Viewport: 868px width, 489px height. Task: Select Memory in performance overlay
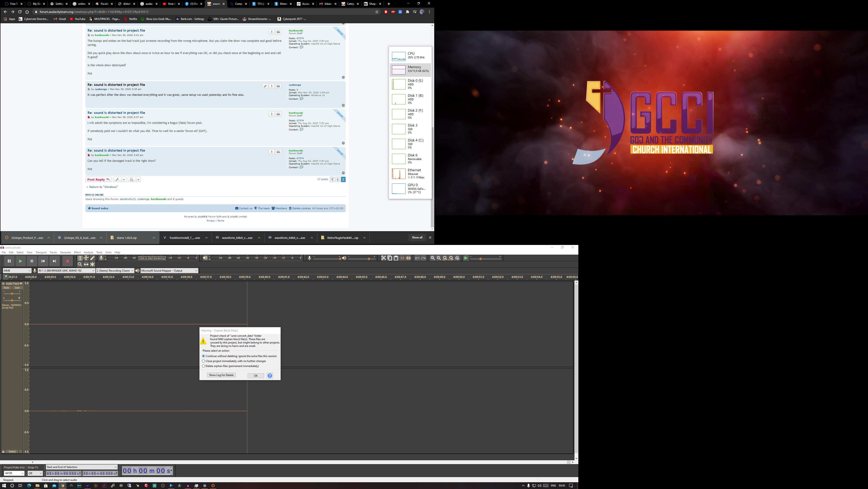tap(411, 70)
